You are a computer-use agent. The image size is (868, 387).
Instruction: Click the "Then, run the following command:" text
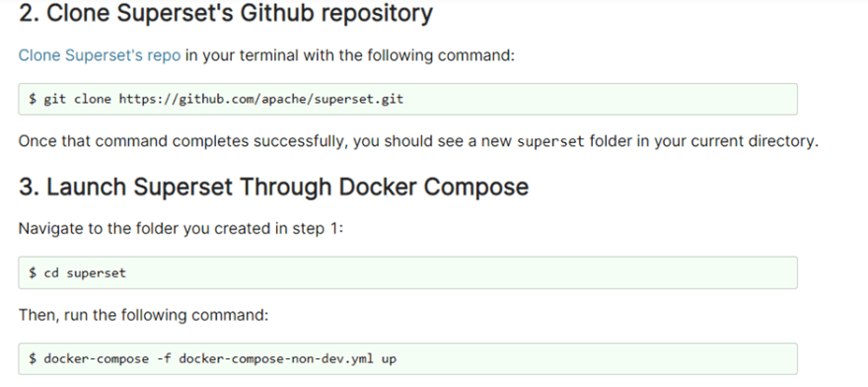point(143,315)
